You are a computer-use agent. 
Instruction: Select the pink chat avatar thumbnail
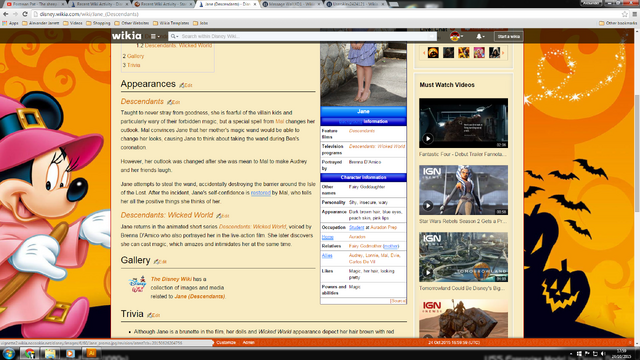pos(479,52)
